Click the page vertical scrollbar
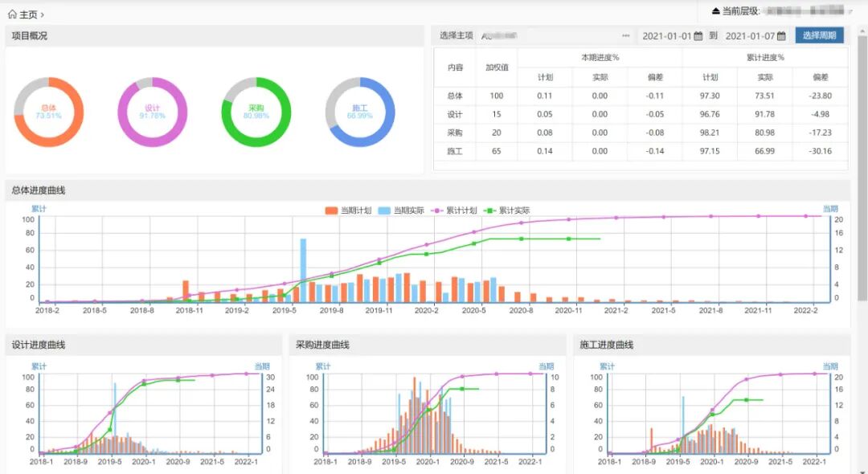 [862, 166]
